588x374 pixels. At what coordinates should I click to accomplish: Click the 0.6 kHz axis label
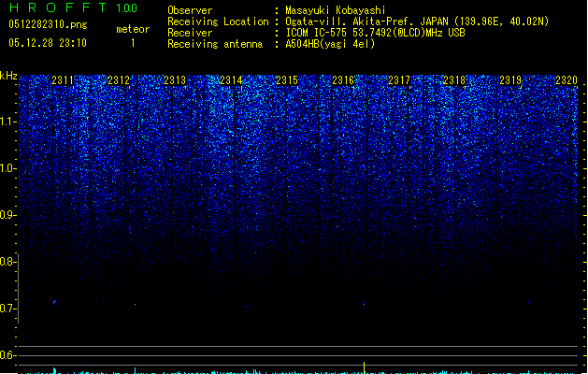pyautogui.click(x=8, y=355)
